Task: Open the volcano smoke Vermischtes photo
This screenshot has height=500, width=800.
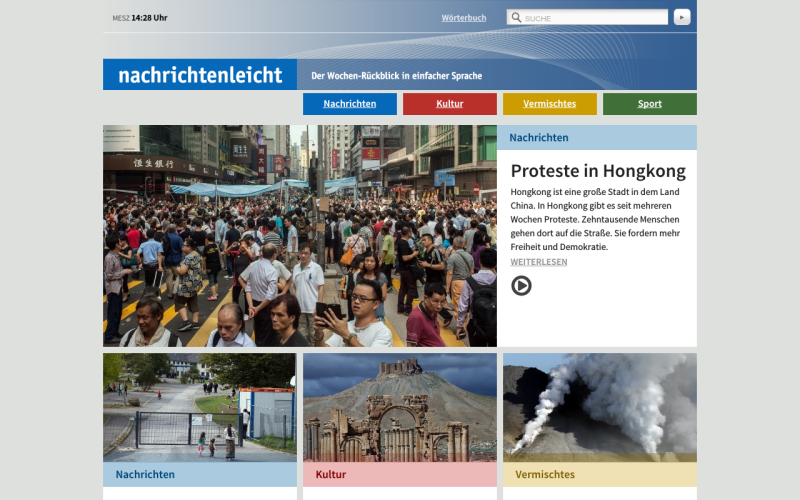Action: [600, 408]
